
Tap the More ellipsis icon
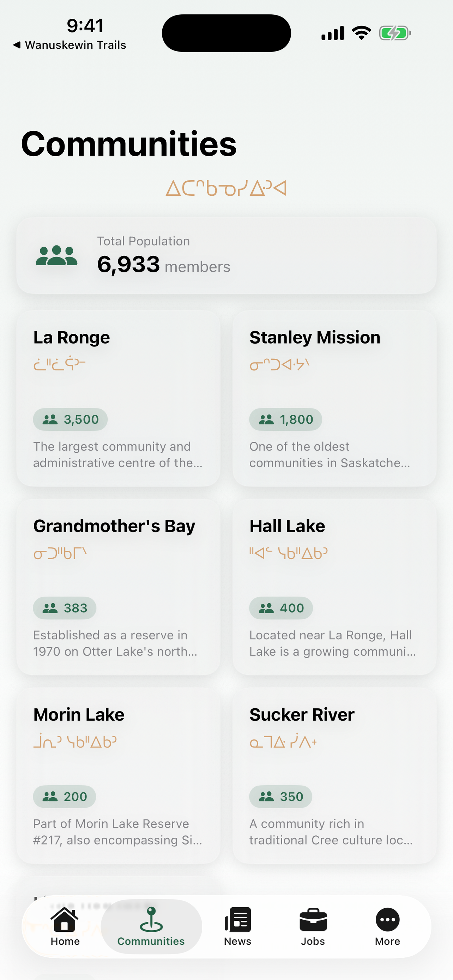pos(388,920)
